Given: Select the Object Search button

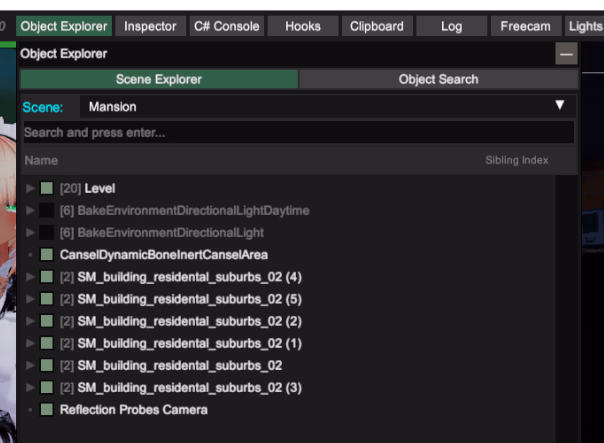Looking at the screenshot, I should pos(438,79).
